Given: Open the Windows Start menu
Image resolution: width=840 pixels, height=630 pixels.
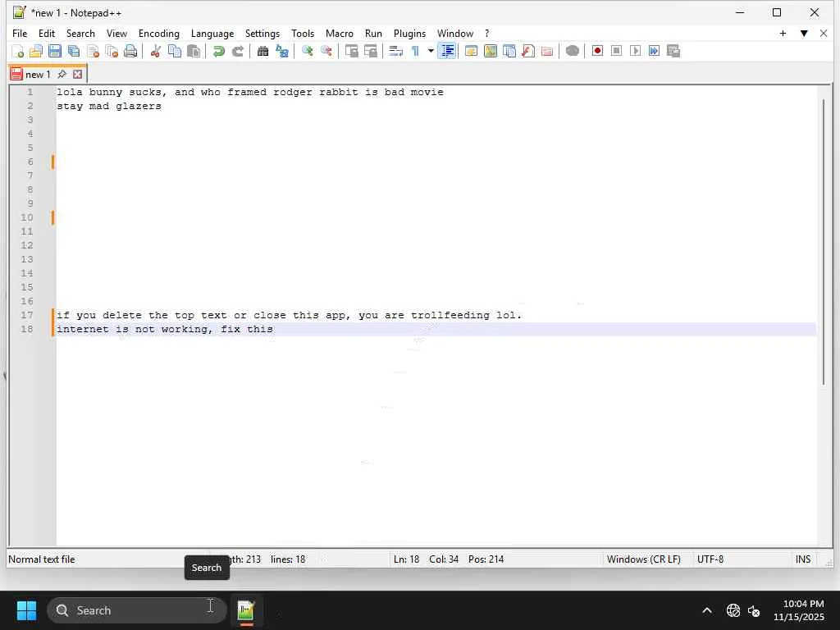Looking at the screenshot, I should 26,610.
